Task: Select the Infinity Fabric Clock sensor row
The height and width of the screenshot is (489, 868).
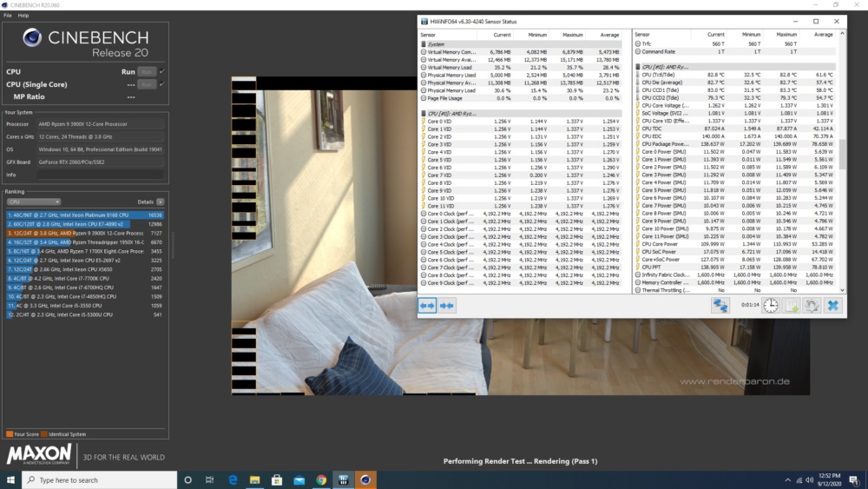Action: 734,274
